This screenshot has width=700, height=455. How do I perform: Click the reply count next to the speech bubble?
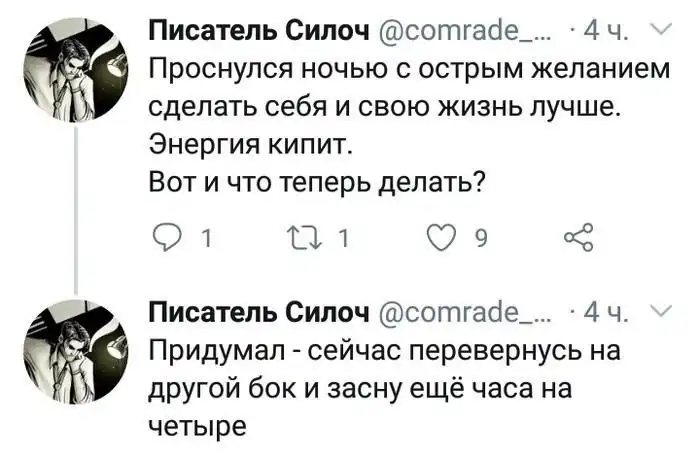tap(204, 239)
